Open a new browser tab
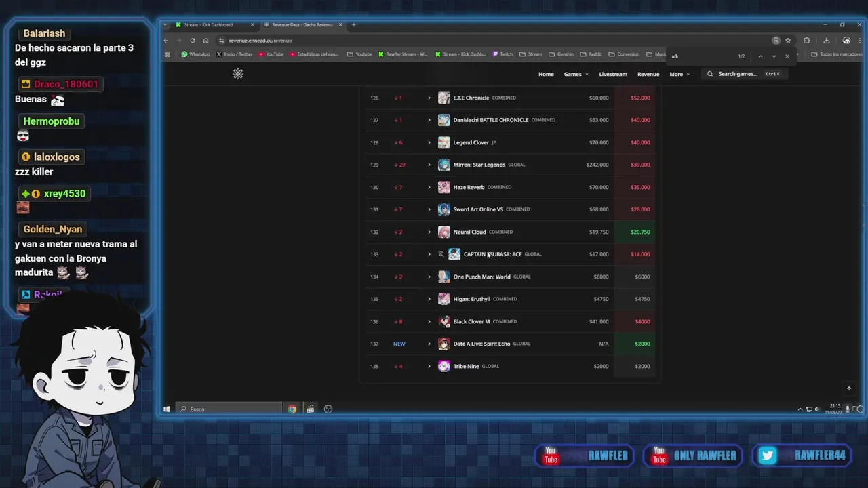The image size is (868, 488). [x=353, y=25]
